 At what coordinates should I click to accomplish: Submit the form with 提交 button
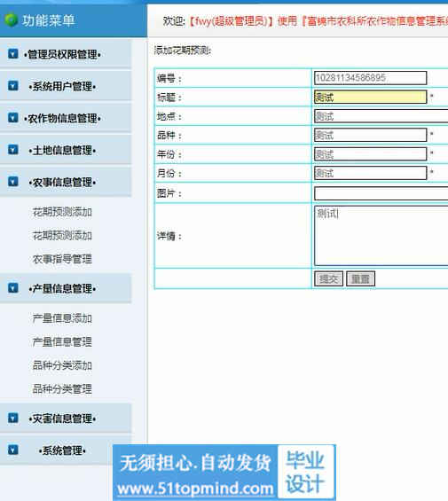tap(328, 279)
